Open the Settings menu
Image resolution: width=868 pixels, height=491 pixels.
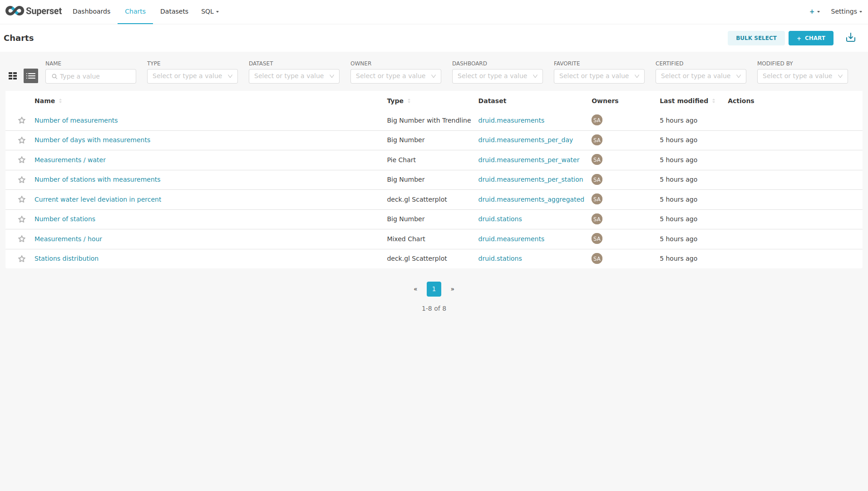tap(846, 11)
